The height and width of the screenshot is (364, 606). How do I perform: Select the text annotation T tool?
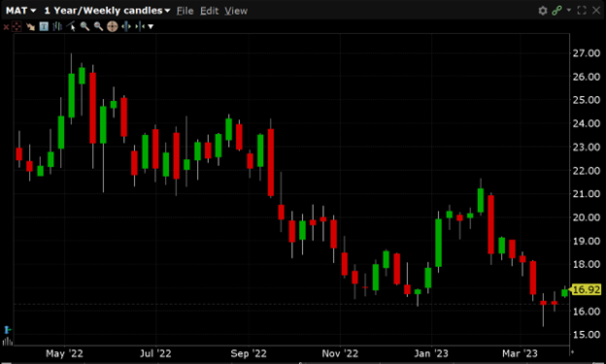pyautogui.click(x=44, y=26)
